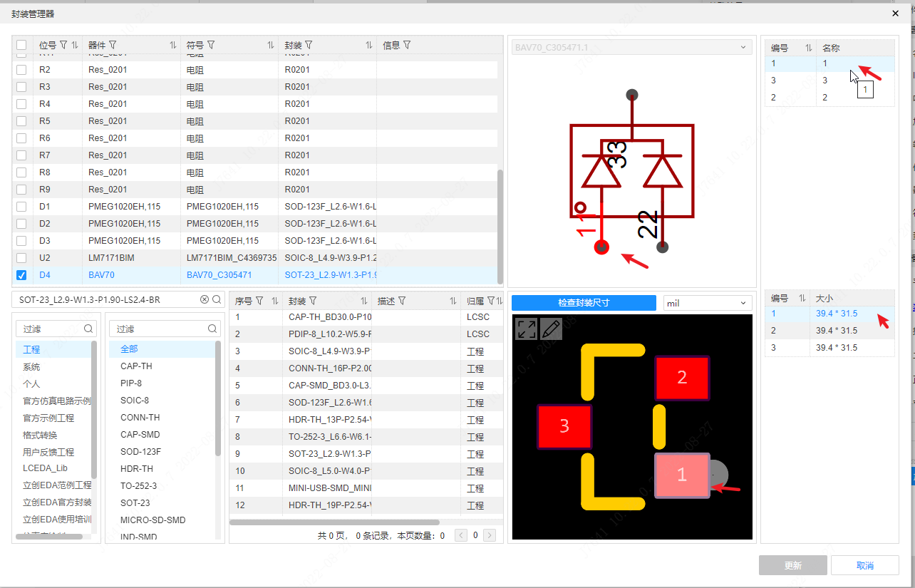Viewport: 915px width, 588px height.
Task: Select 官方示例工程 in source list
Action: coord(48,418)
